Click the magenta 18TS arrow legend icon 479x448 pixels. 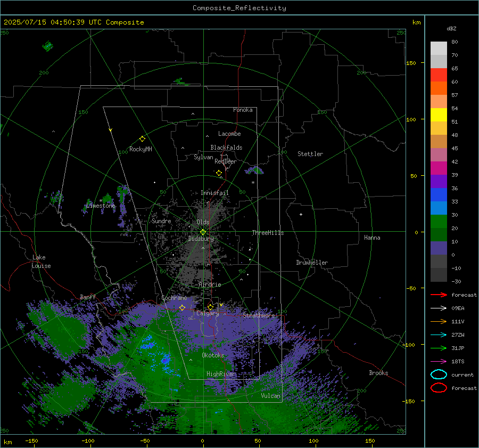pyautogui.click(x=439, y=362)
